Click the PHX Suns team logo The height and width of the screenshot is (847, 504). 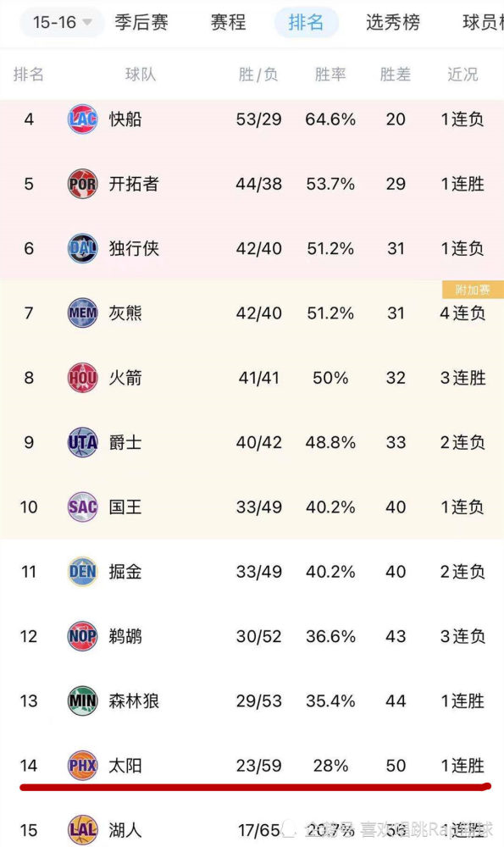pyautogui.click(x=83, y=766)
